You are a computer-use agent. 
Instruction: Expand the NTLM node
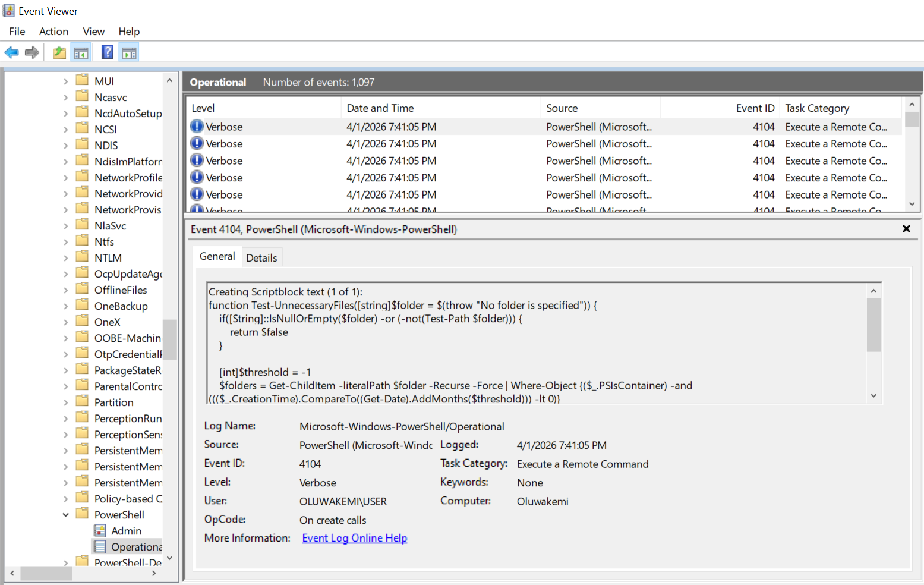click(67, 257)
